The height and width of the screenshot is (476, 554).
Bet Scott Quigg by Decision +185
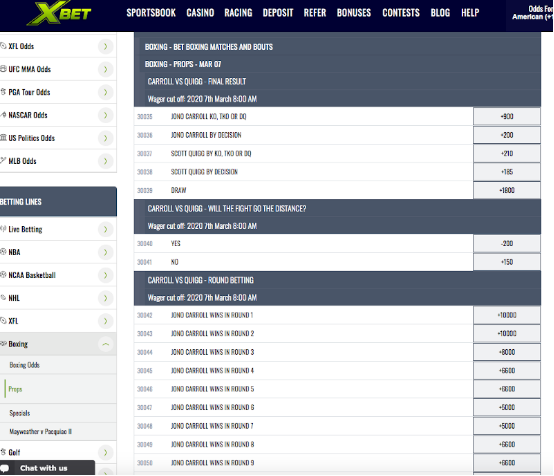tap(507, 172)
